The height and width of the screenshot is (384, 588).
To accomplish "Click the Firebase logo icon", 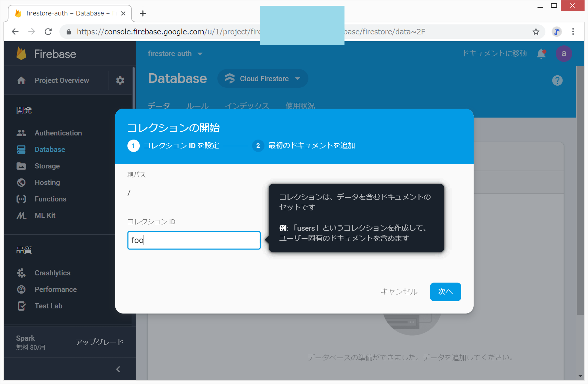I will point(21,54).
